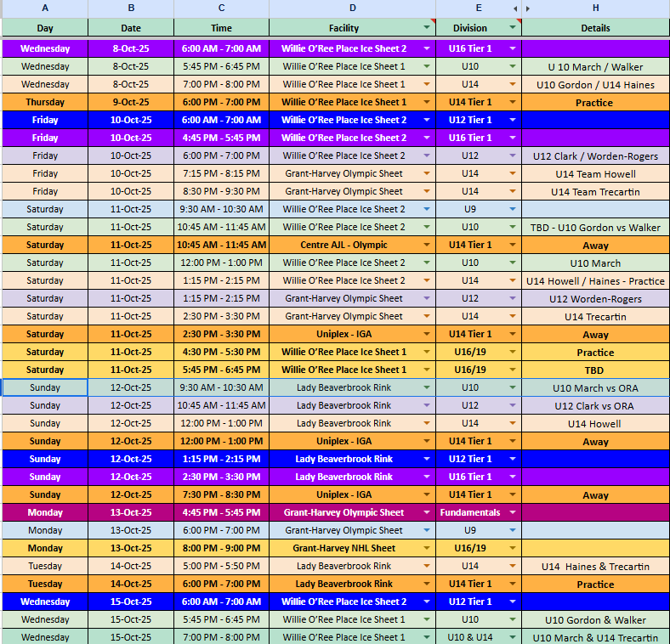Open the Fundamentals division dropdown arrow
Screen dimensions: 670x644
coord(512,512)
